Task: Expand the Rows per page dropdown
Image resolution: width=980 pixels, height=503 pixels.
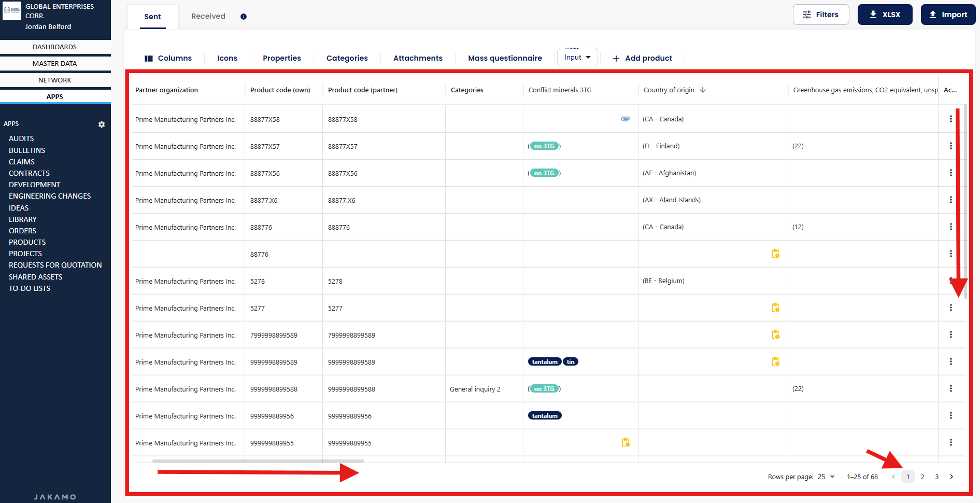Action: [827, 477]
